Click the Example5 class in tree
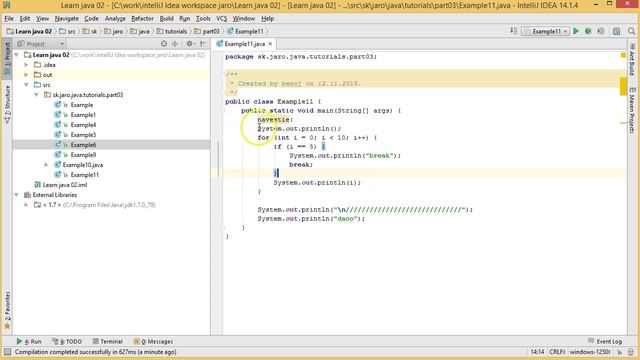This screenshot has height=360, width=640. click(x=83, y=135)
